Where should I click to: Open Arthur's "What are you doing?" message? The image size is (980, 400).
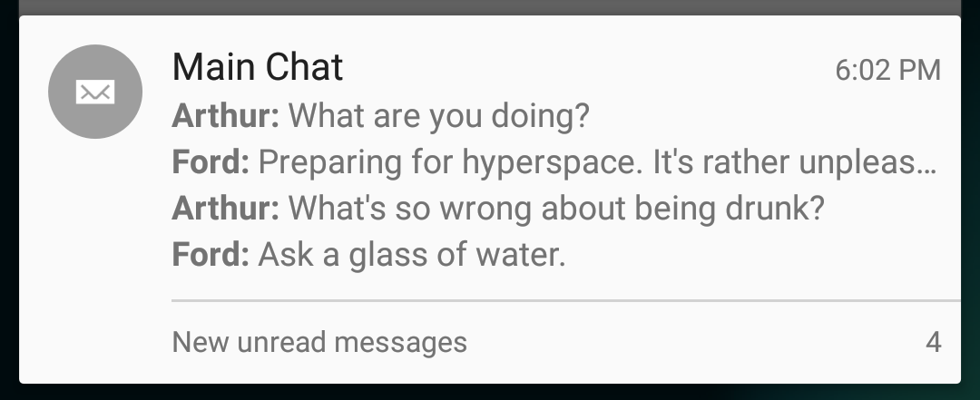coord(380,116)
